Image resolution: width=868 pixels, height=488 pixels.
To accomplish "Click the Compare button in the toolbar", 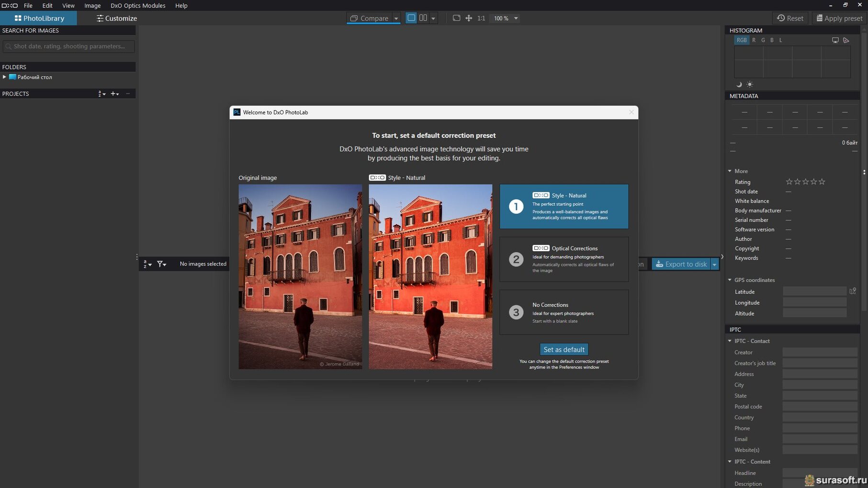I will pos(369,18).
